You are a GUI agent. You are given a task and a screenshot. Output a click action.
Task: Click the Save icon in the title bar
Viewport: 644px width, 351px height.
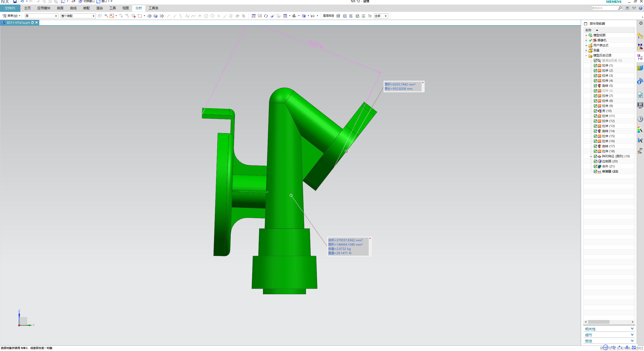coord(15,2)
